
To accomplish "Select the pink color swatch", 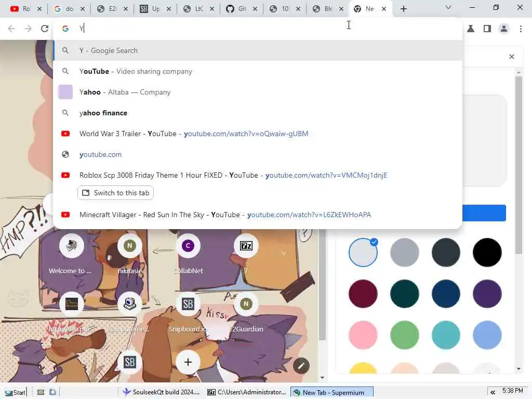I will (363, 335).
